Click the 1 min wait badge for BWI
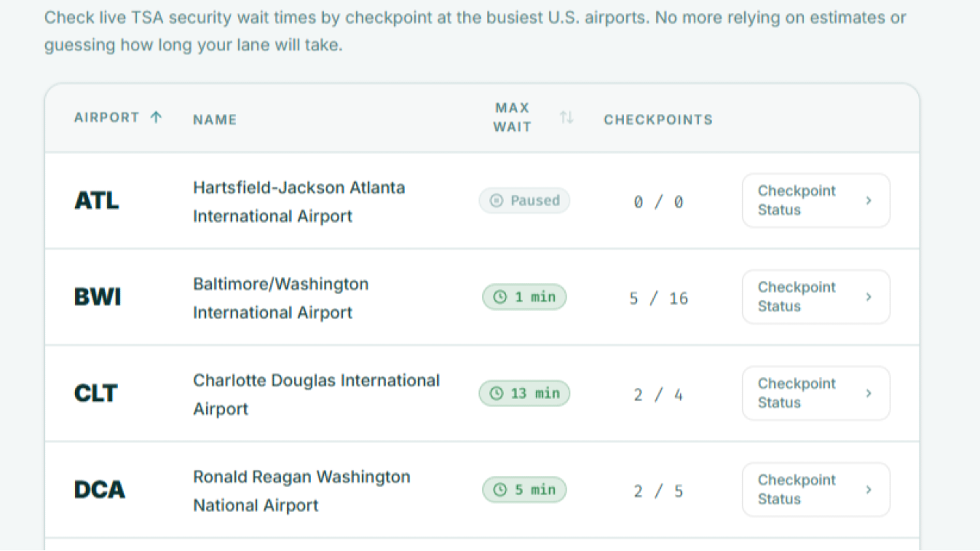The image size is (980, 551). point(524,297)
